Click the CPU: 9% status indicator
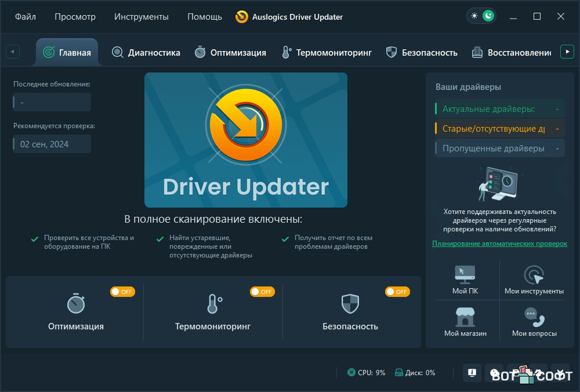The width and height of the screenshot is (580, 392). [366, 372]
